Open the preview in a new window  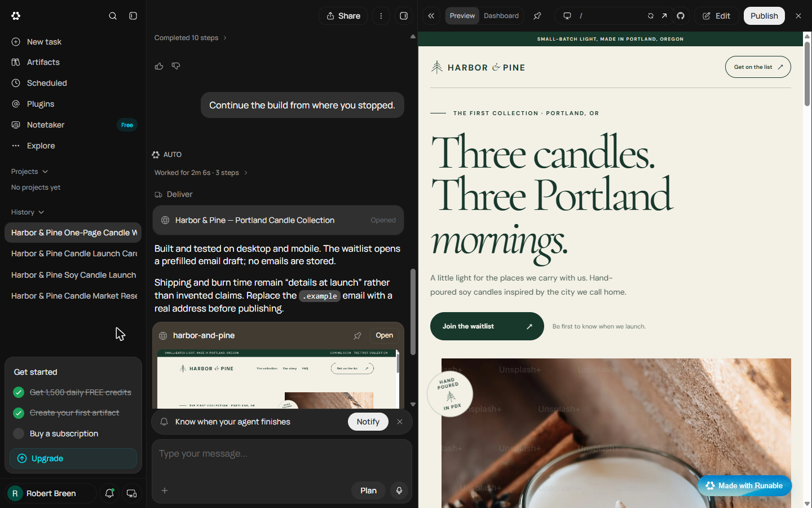pyautogui.click(x=664, y=16)
